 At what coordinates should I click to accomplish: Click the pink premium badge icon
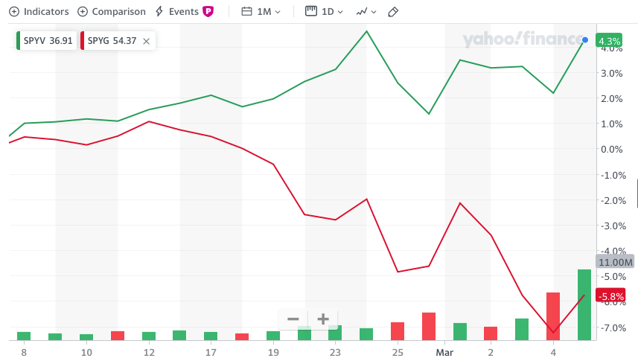(208, 12)
